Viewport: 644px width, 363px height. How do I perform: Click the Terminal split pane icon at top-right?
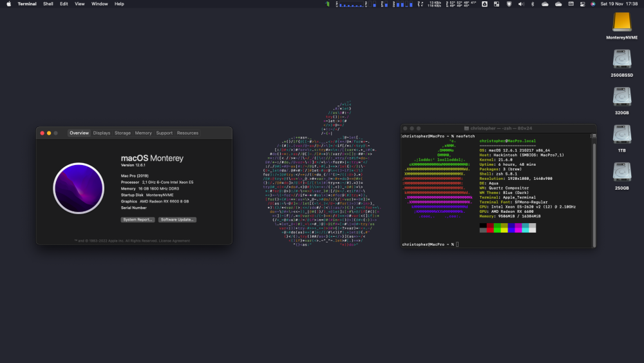pyautogui.click(x=594, y=135)
